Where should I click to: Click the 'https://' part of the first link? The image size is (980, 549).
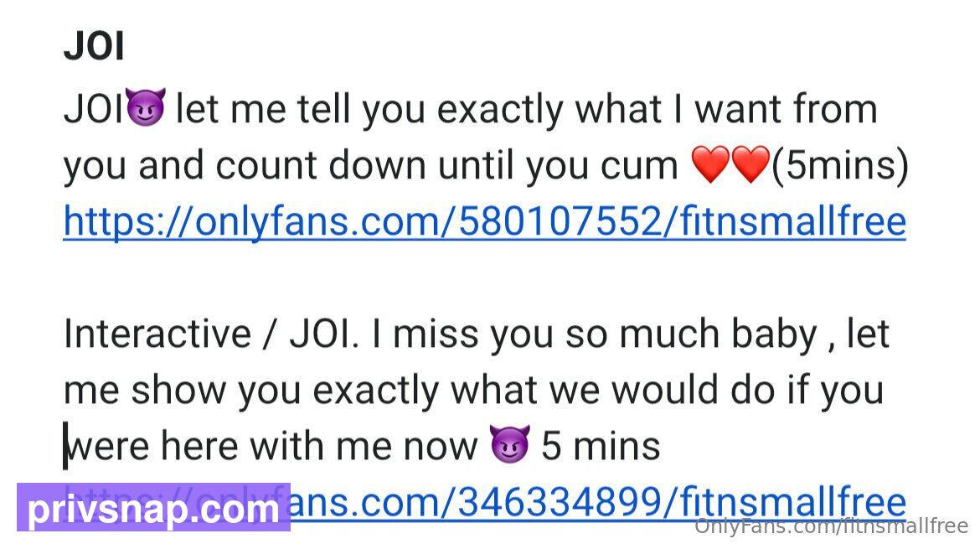[x=129, y=221]
